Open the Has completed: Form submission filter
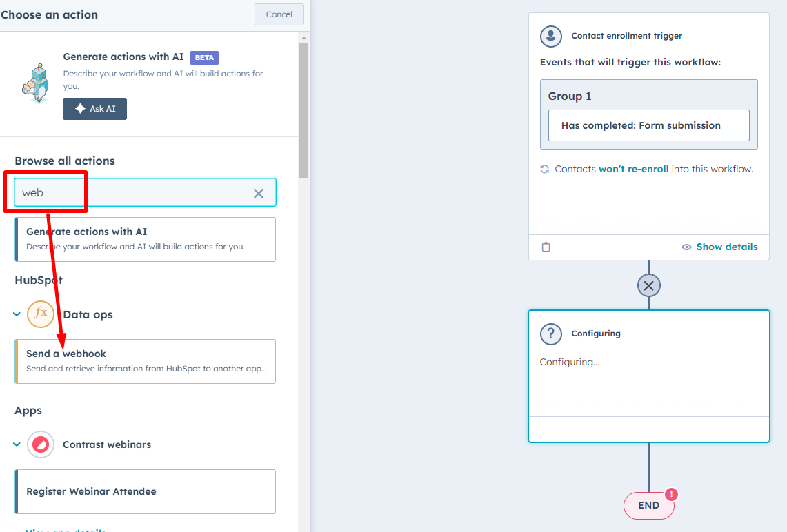Image resolution: width=787 pixels, height=532 pixels. 648,125
